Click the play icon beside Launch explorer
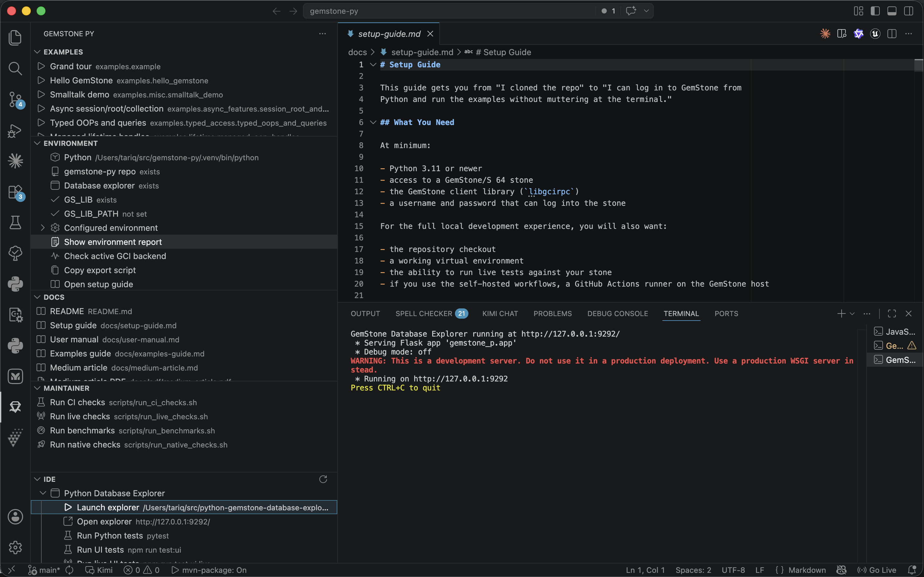Image resolution: width=924 pixels, height=577 pixels. click(x=68, y=507)
